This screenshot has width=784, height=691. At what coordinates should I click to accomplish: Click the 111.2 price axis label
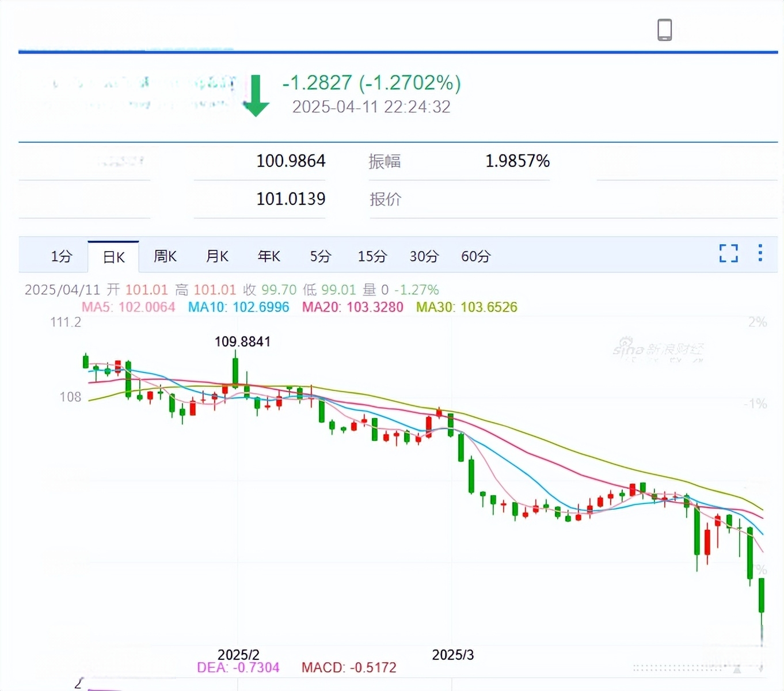tap(66, 322)
